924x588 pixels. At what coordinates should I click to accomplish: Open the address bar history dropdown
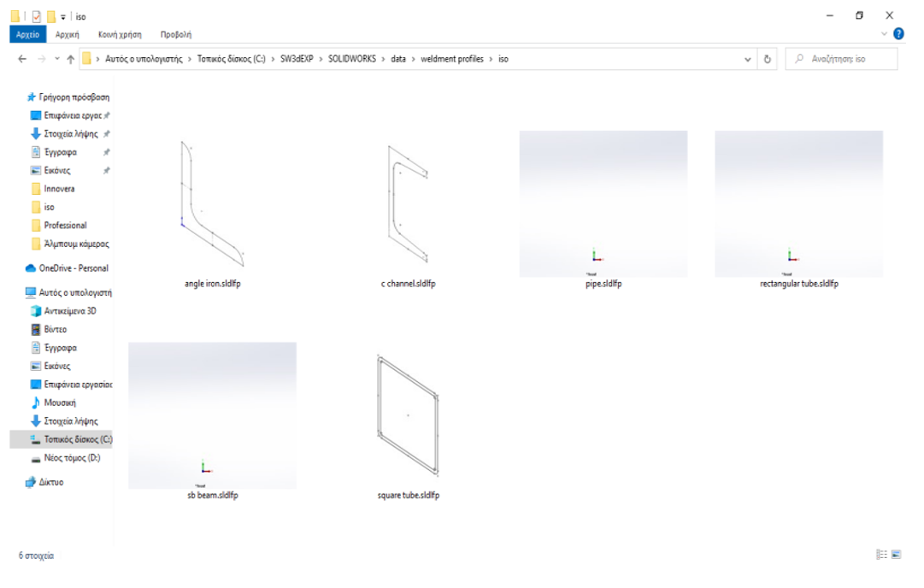click(749, 59)
